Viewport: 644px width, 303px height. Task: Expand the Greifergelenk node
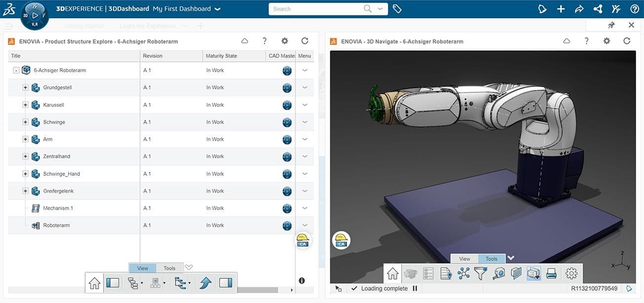[x=25, y=191]
